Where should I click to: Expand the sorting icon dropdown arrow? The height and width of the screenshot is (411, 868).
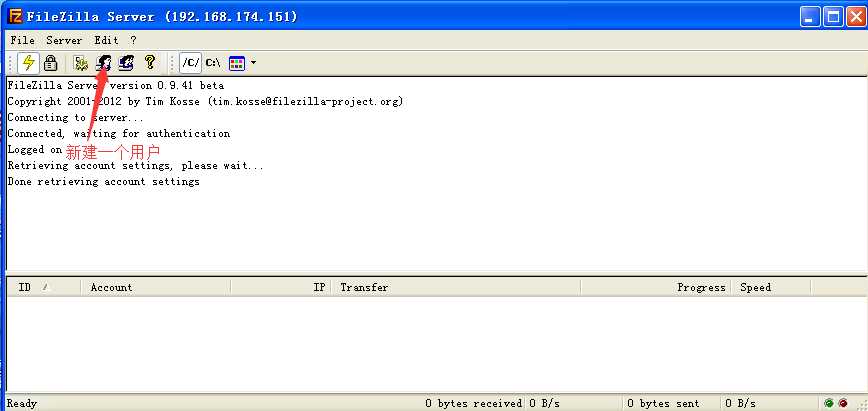(x=253, y=63)
